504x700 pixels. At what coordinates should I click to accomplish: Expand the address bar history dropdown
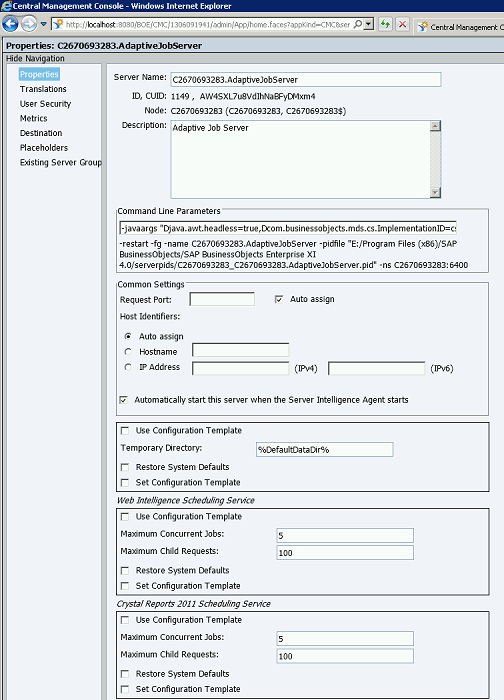tap(368, 25)
